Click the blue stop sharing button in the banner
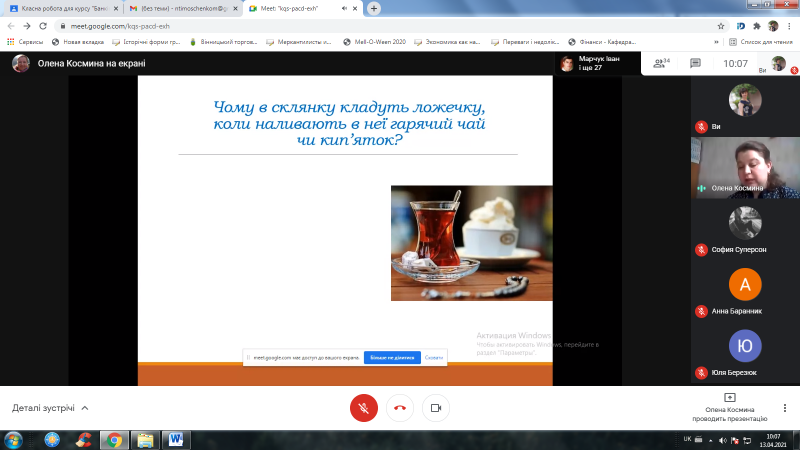Viewport: 800px width, 450px height. click(x=392, y=358)
